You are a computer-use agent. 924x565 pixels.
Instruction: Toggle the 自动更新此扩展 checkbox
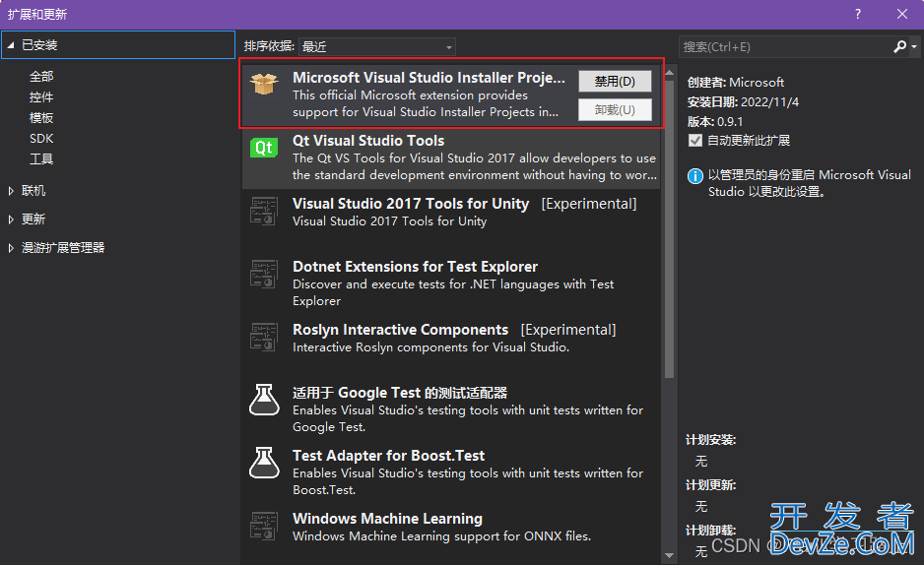click(x=695, y=141)
